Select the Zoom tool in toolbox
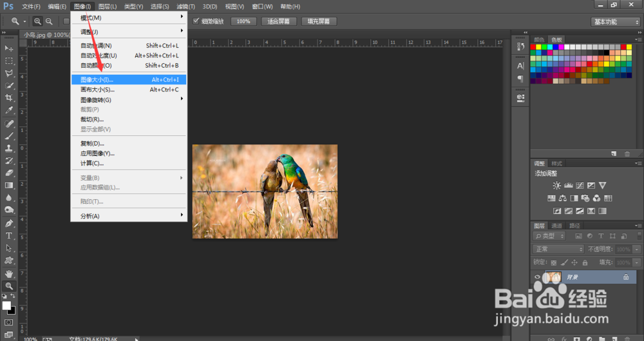 click(8, 286)
